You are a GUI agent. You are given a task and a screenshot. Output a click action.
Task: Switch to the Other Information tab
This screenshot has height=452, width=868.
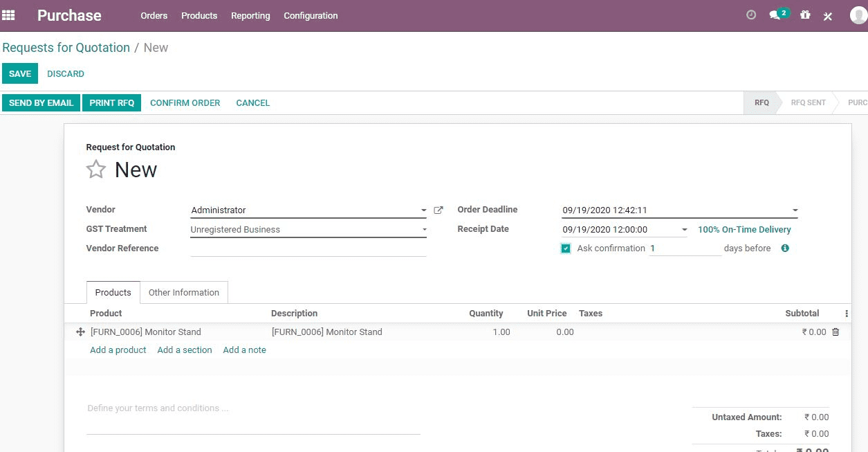coord(184,293)
